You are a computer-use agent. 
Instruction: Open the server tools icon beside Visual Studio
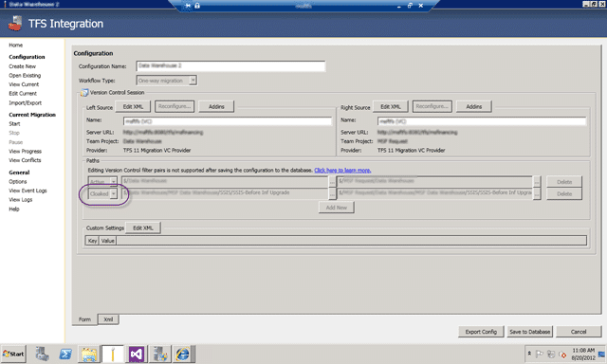click(160, 354)
